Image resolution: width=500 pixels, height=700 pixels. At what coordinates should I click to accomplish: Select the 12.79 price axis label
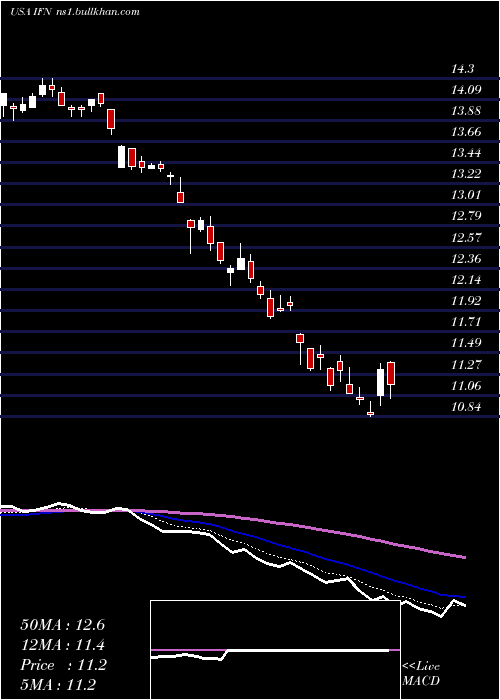(466, 216)
